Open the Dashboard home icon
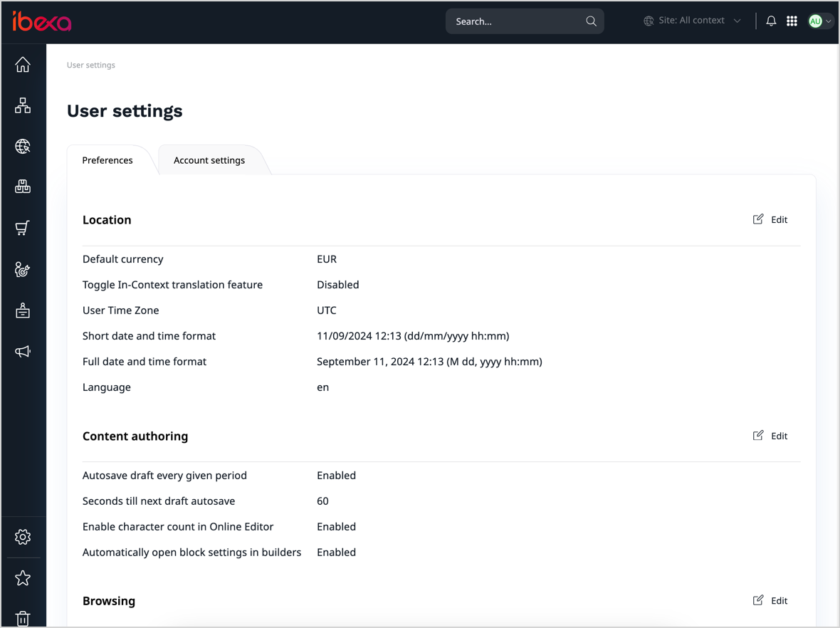The height and width of the screenshot is (628, 840). click(x=23, y=64)
